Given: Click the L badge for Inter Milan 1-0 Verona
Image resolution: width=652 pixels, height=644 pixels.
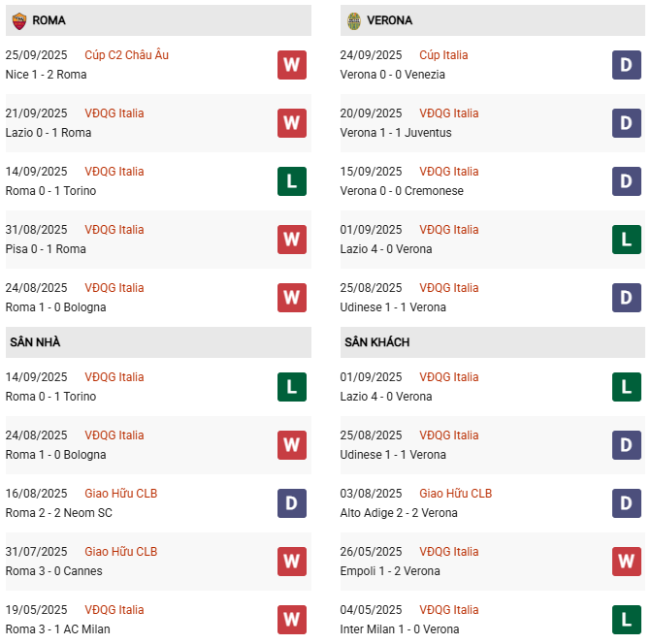Looking at the screenshot, I should (627, 620).
